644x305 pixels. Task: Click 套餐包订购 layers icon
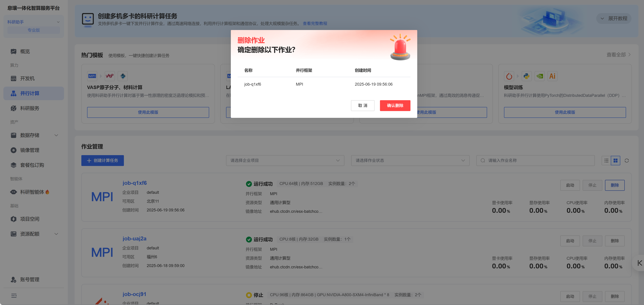tap(14, 165)
